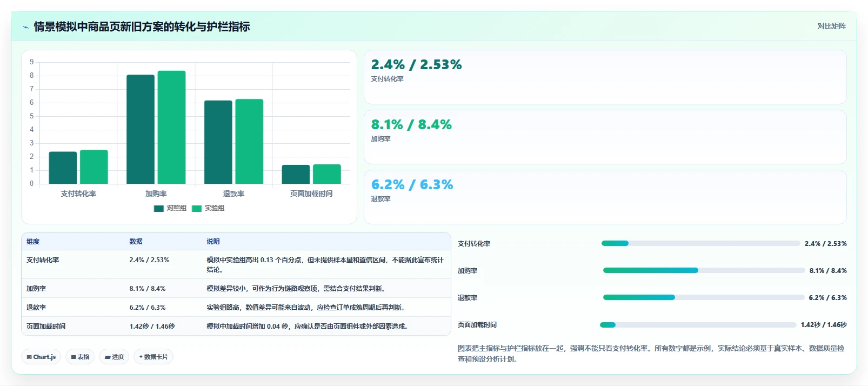This screenshot has height=386, width=868.
Task: Click the 页面加载时间 control group bar in chart
Action: 296,175
